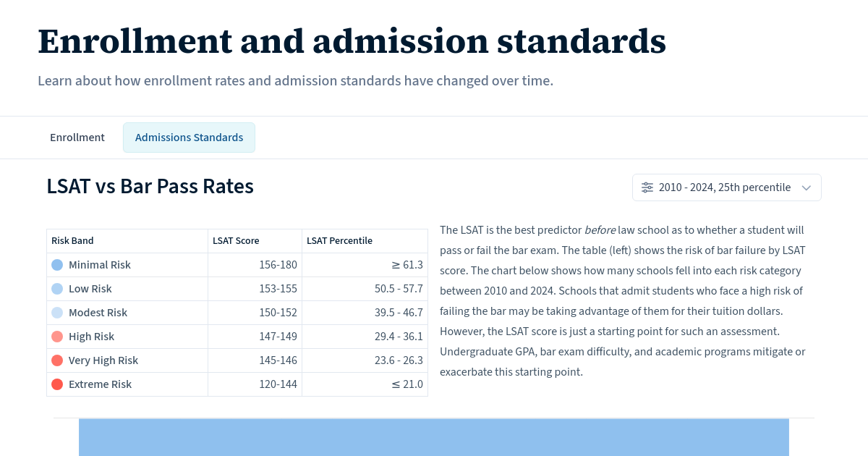Click the Very High Risk color dot
Image resolution: width=868 pixels, height=456 pixels.
(57, 360)
